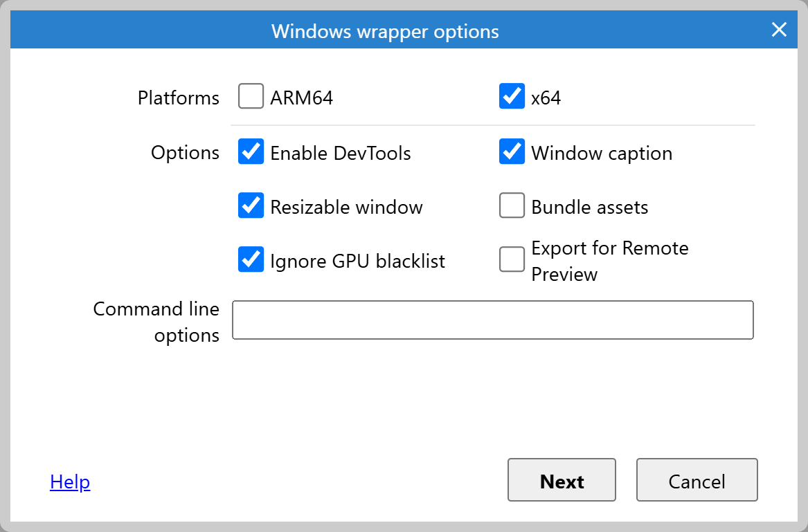808x532 pixels.
Task: Disable the Enable DevTools checkbox
Action: [251, 152]
